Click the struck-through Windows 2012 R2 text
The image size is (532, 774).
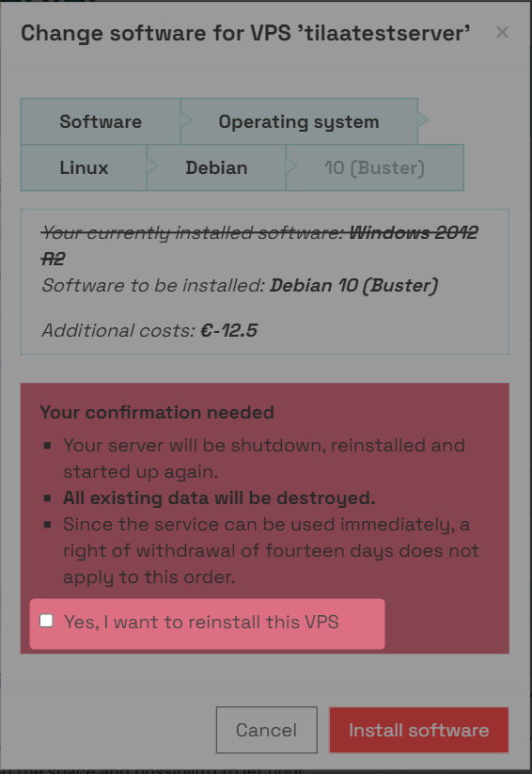click(x=260, y=245)
